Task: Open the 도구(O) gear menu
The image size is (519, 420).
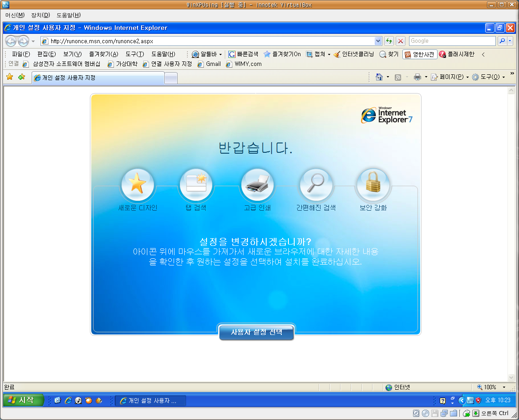Action: click(x=489, y=77)
